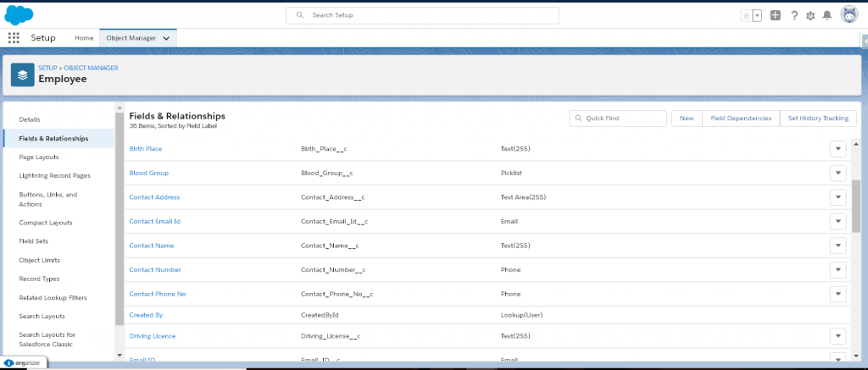Screen dimensions: 868x370
Task: Click sidebar scroll up arrow
Action: (120, 108)
